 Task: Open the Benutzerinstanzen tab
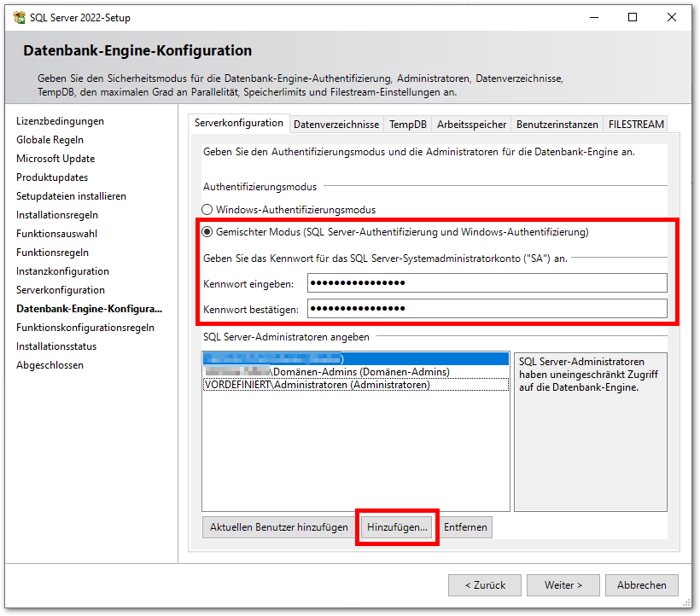557,125
